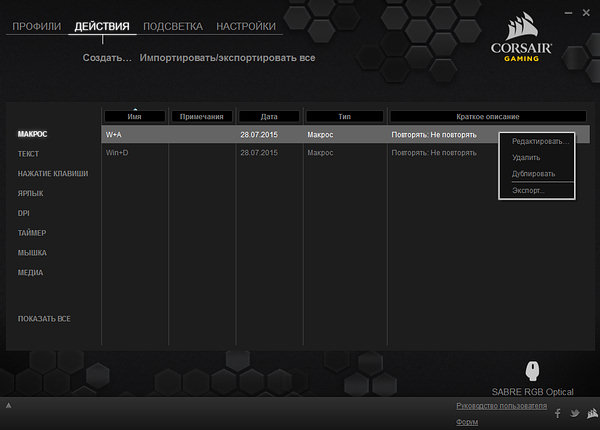Choose Редактировать… in the context menu
The height and width of the screenshot is (430, 600).
point(540,142)
